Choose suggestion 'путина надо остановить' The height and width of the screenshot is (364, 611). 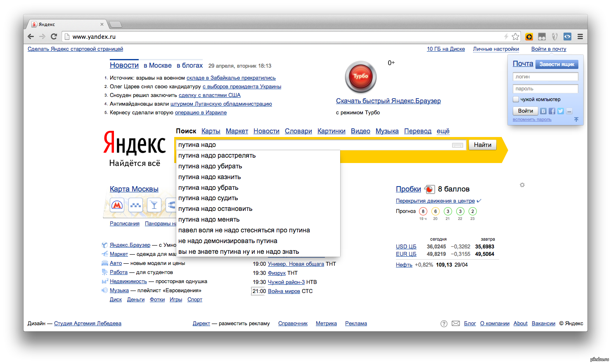pos(258,209)
